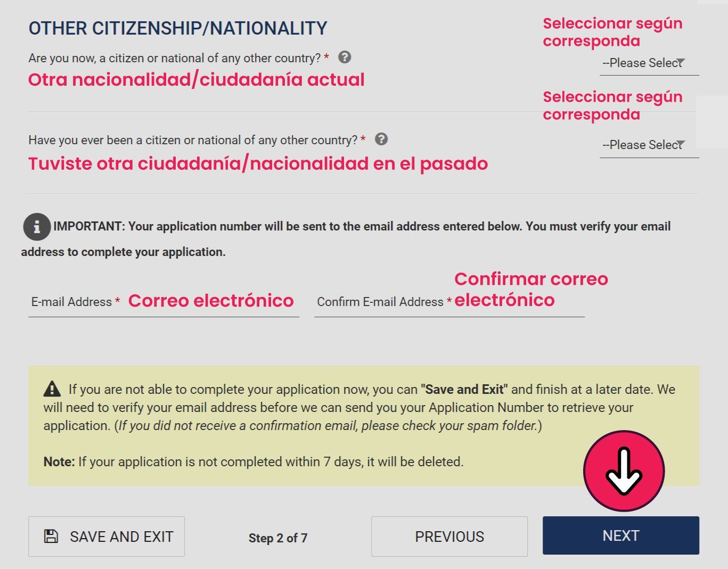Click the bold "Save and Exit" text in notice
The height and width of the screenshot is (569, 728).
pos(464,389)
